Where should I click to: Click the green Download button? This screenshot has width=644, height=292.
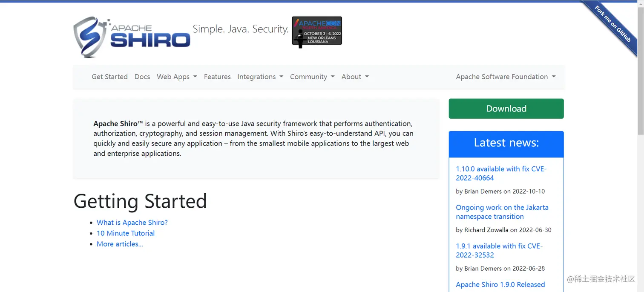506,109
